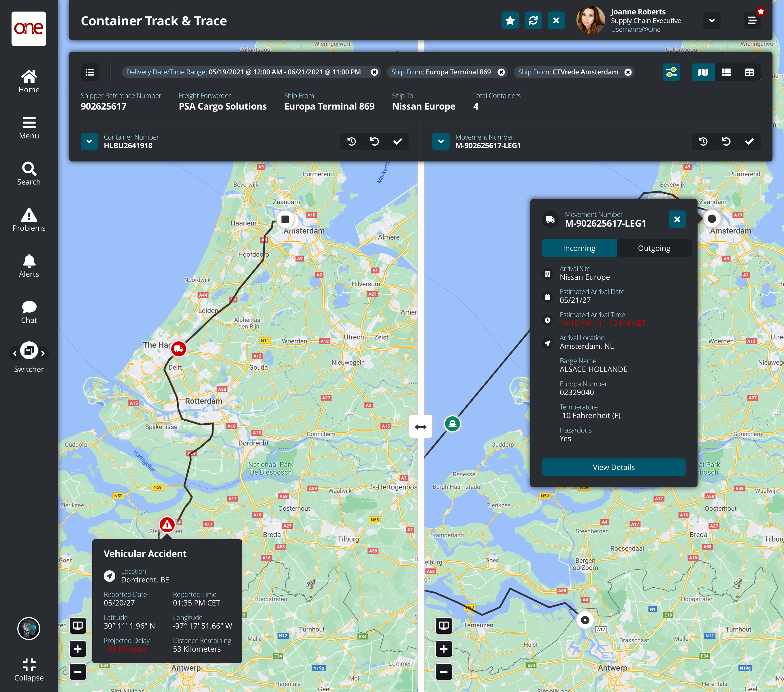
Task: Open Problems in the left sidebar
Action: pyautogui.click(x=29, y=220)
